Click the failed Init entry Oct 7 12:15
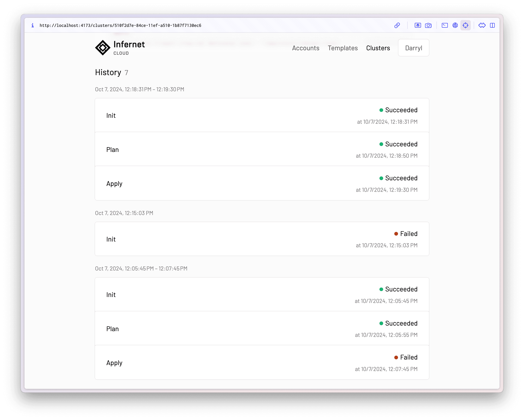524x420 pixels. [x=262, y=239]
